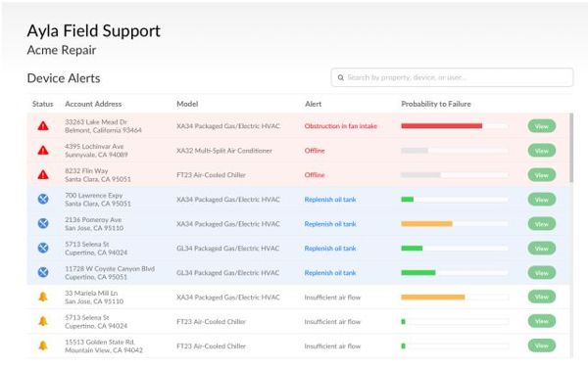View the 8232 Flin Way alert
Screen dimensions: 588x368
point(542,175)
